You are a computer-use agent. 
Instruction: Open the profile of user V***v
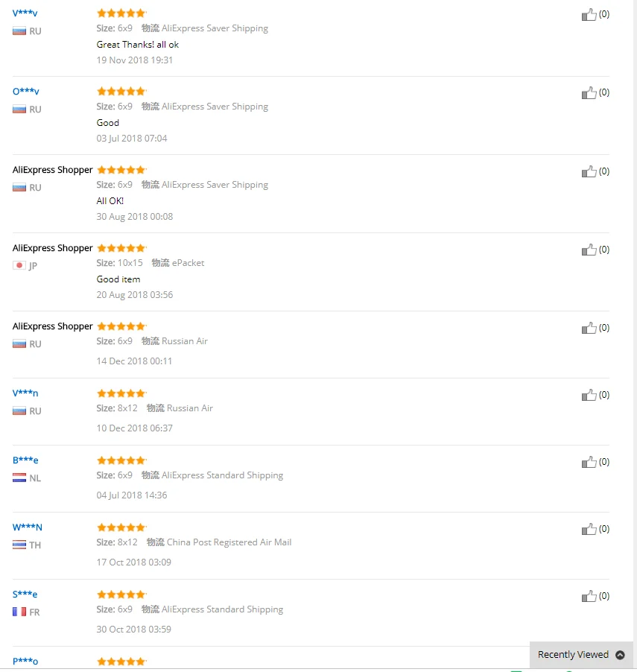(25, 13)
